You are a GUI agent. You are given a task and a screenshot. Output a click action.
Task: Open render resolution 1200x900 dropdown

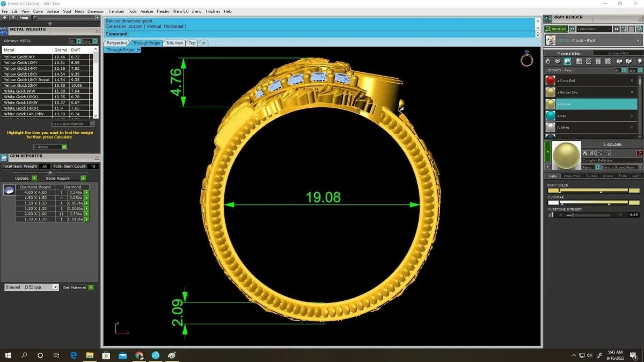tap(595, 29)
